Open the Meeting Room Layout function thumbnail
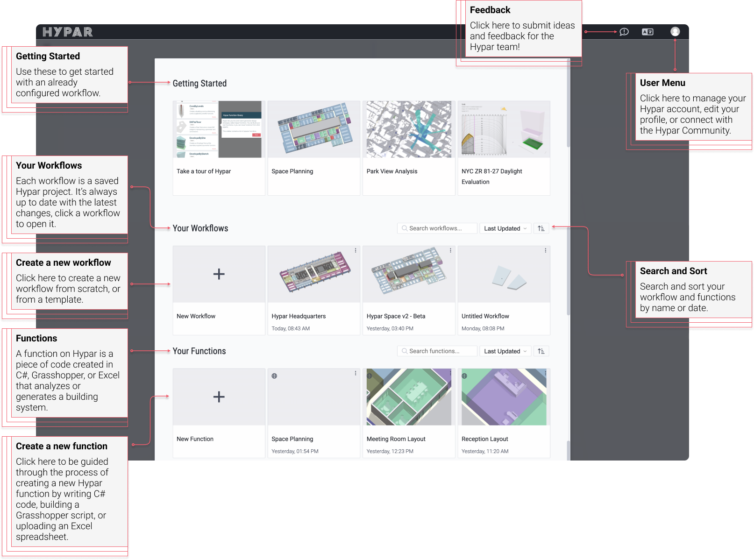Viewport: 754px width, 560px height. click(x=409, y=397)
